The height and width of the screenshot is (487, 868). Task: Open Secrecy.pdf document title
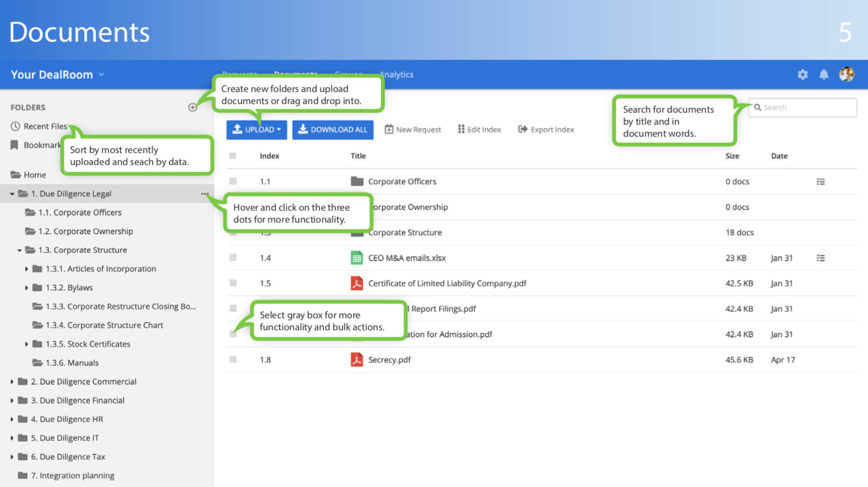point(389,360)
